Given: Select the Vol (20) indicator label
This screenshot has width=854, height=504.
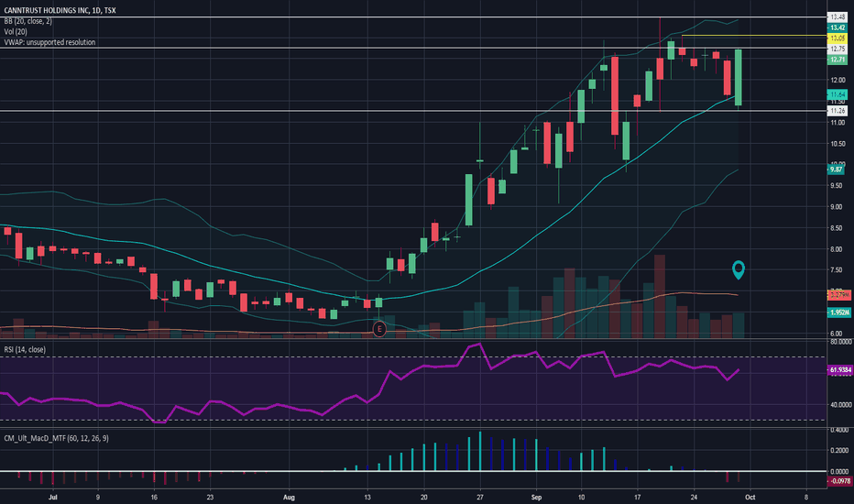Looking at the screenshot, I should click(x=16, y=31).
